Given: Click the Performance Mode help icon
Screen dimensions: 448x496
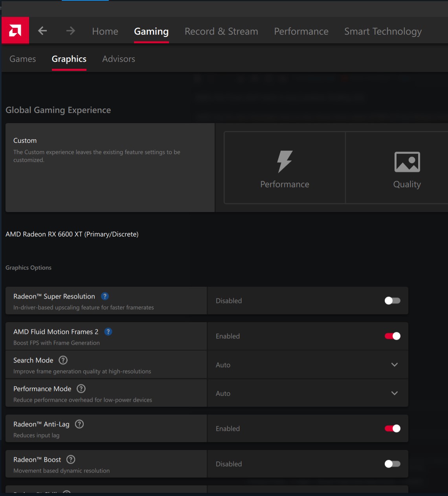Looking at the screenshot, I should (81, 389).
